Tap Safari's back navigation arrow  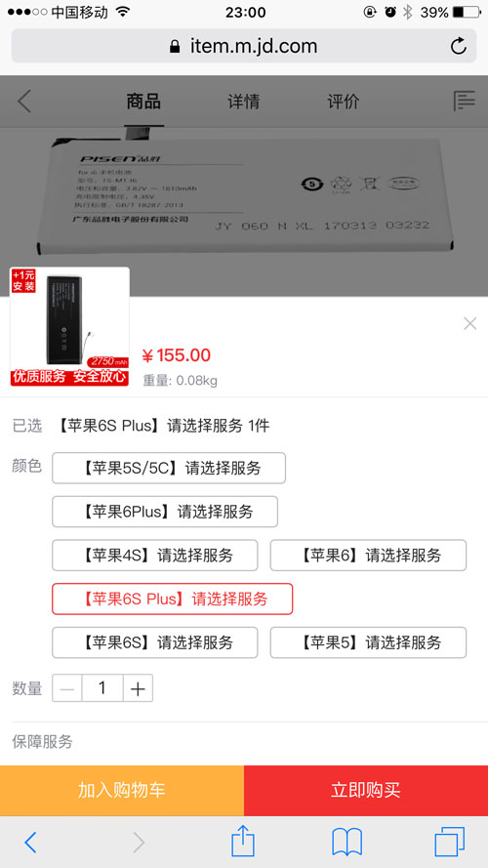point(31,842)
